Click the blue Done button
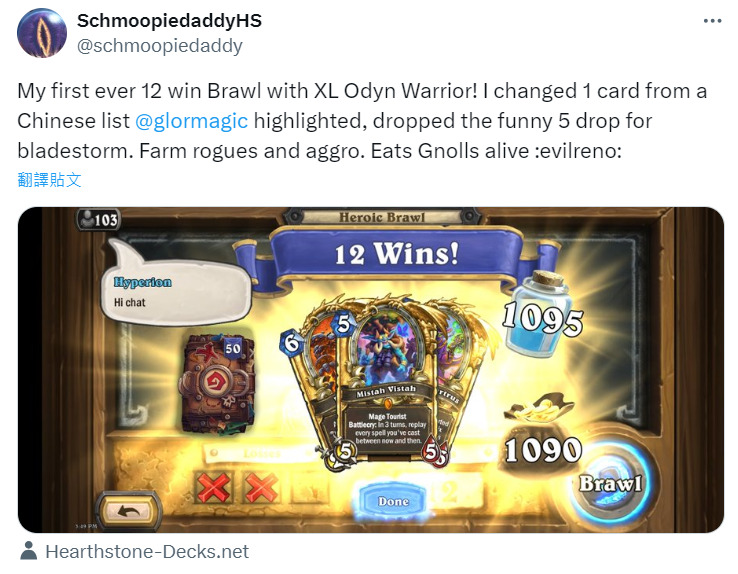Viewport: 738px width, 574px height. tap(393, 501)
